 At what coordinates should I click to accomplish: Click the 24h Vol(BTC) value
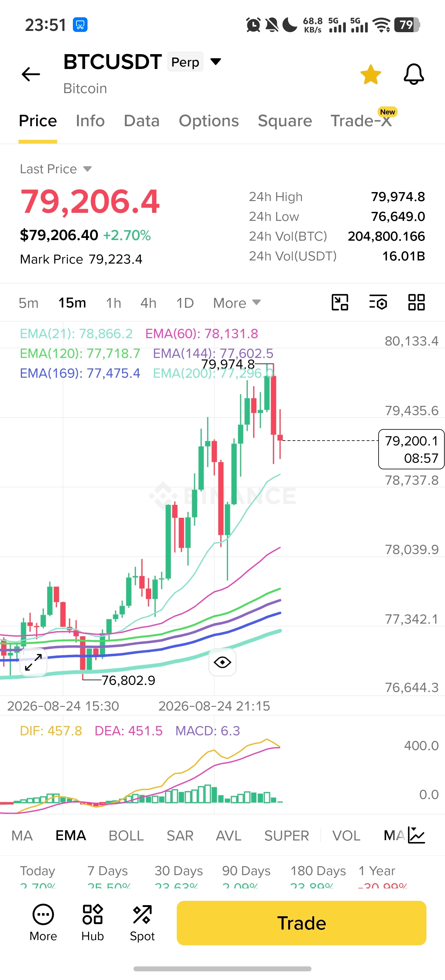(x=387, y=237)
